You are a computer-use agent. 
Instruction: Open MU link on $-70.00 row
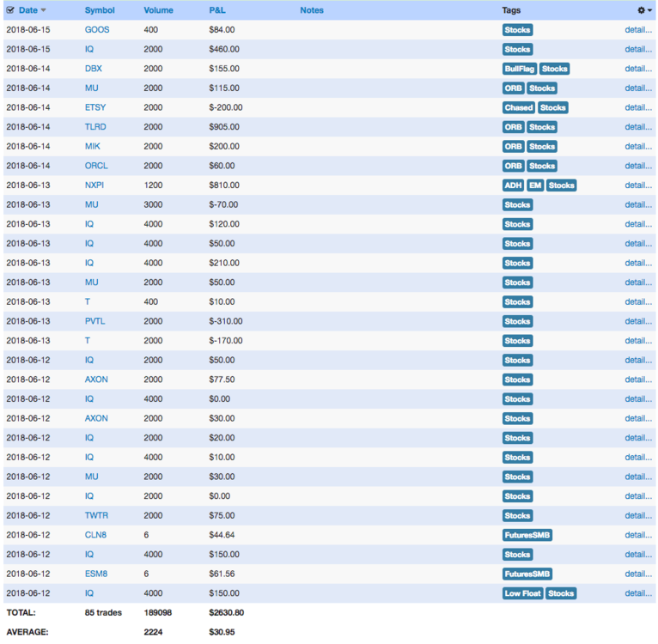coord(91,204)
